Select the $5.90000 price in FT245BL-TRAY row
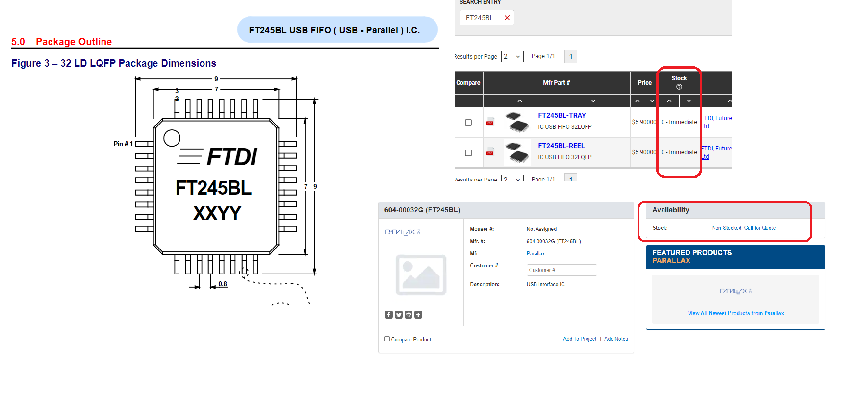 tap(644, 122)
